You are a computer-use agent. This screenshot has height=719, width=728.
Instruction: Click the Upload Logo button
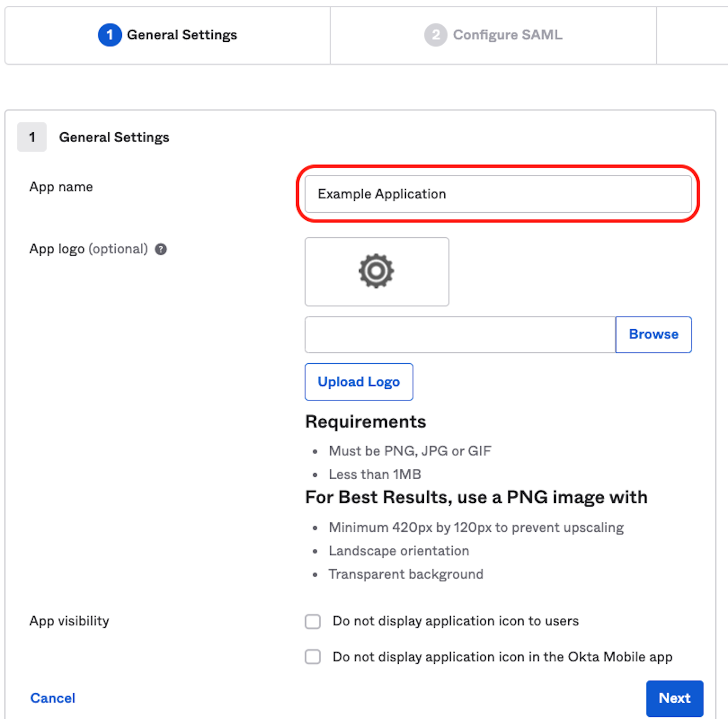359,382
